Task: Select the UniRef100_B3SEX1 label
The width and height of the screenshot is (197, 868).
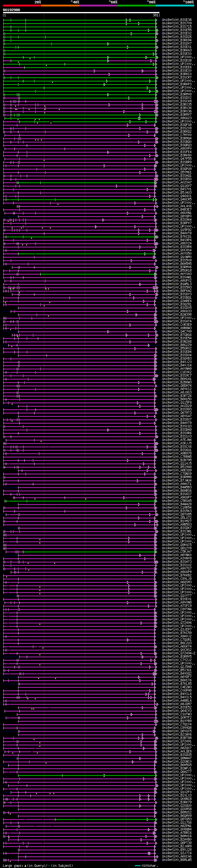Action: [x=177, y=47]
